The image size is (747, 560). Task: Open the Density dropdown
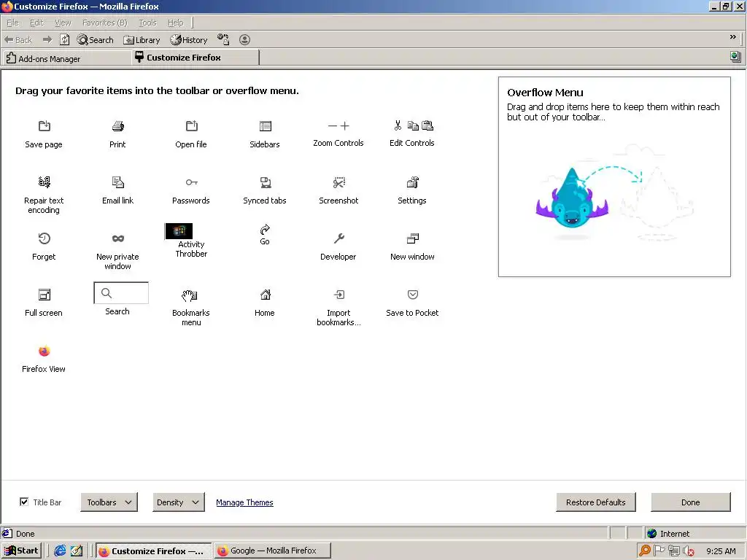[178, 502]
